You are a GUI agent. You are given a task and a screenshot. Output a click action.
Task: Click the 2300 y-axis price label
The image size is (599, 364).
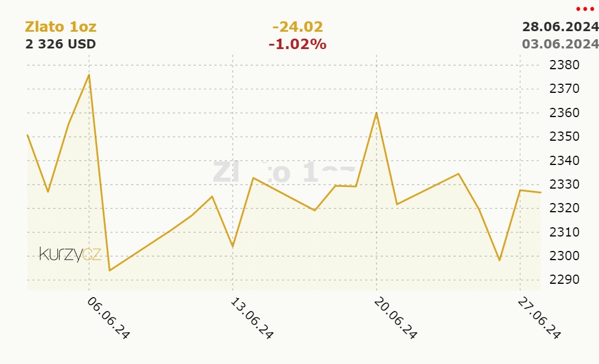[x=563, y=256]
